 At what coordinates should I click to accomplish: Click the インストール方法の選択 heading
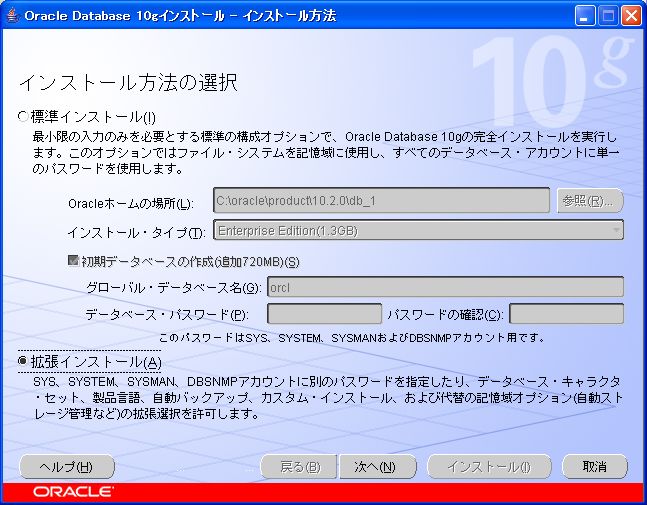128,83
